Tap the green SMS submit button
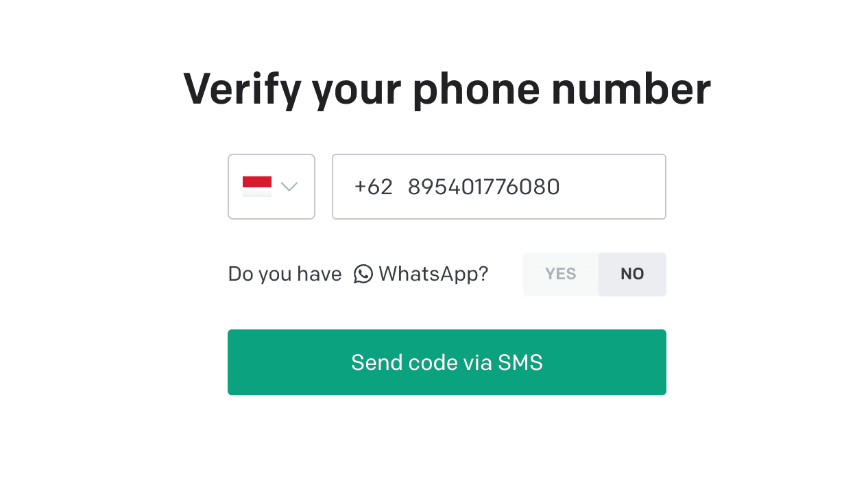Viewport: 868px width, 479px height. [x=447, y=362]
